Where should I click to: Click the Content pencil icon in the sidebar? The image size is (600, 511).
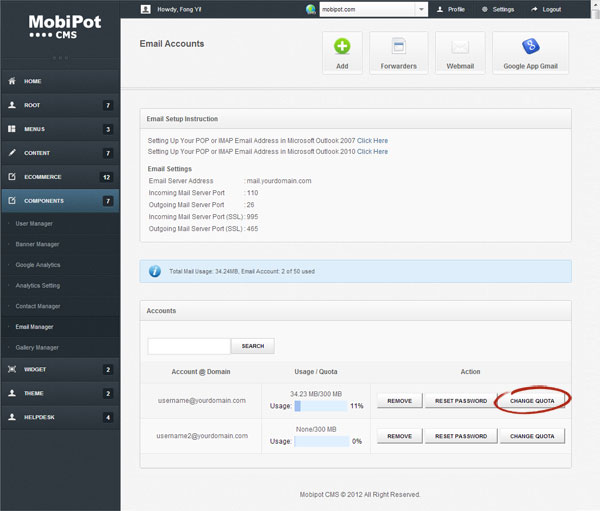(12, 153)
